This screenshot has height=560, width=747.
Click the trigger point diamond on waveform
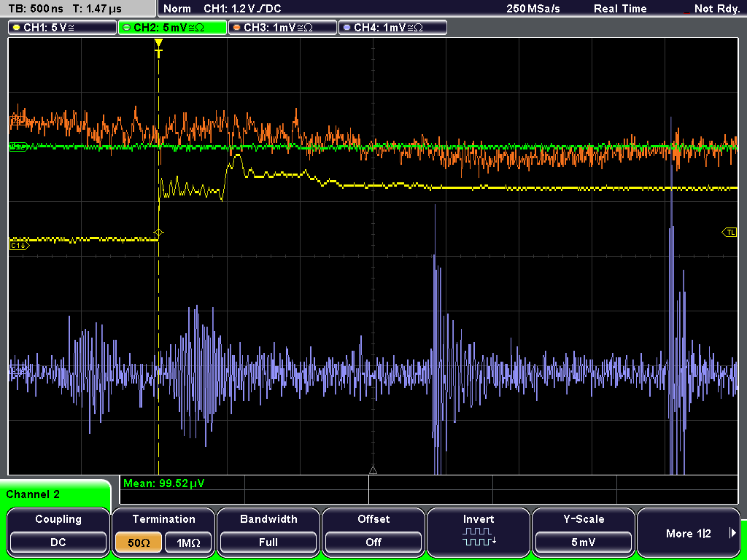158,233
